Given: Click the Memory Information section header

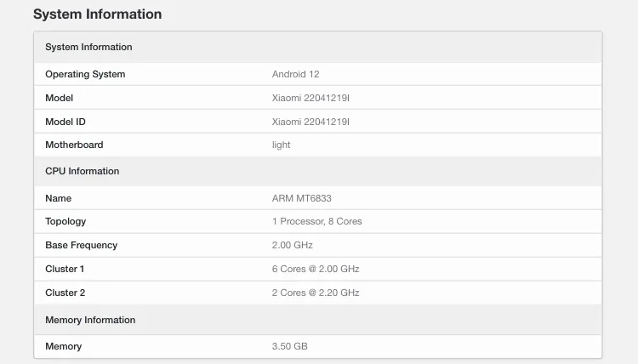Looking at the screenshot, I should click(90, 320).
